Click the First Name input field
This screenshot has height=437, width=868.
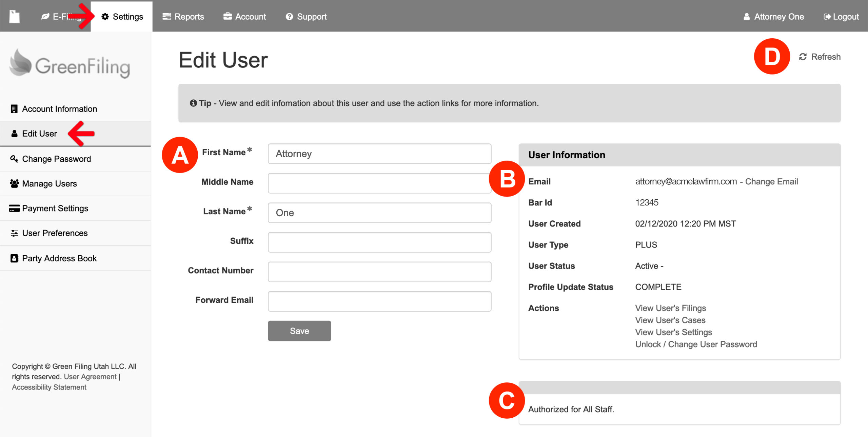379,154
